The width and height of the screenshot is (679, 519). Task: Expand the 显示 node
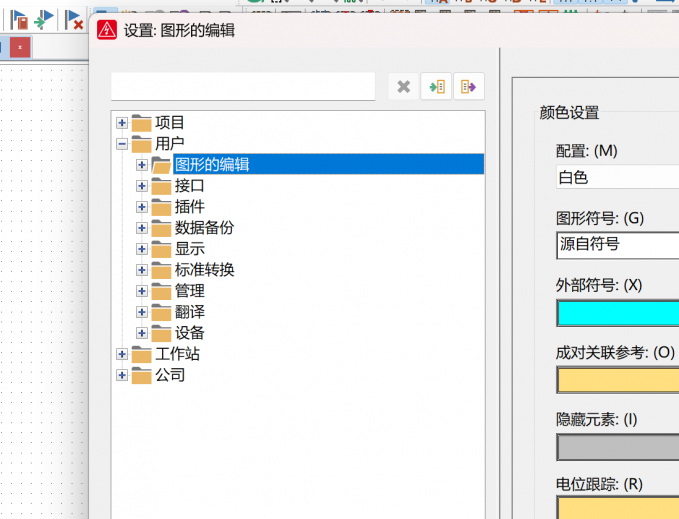pos(142,249)
